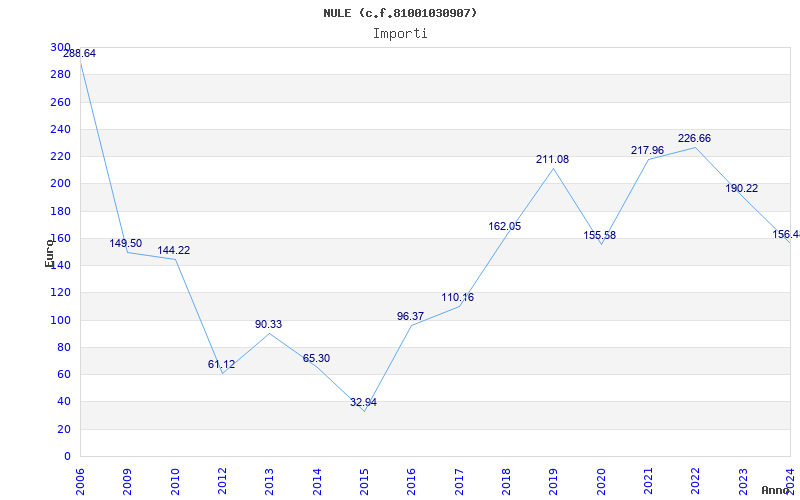Viewport: 800px width, 500px height.
Task: Click the Euro y-axis title
Action: pos(49,254)
